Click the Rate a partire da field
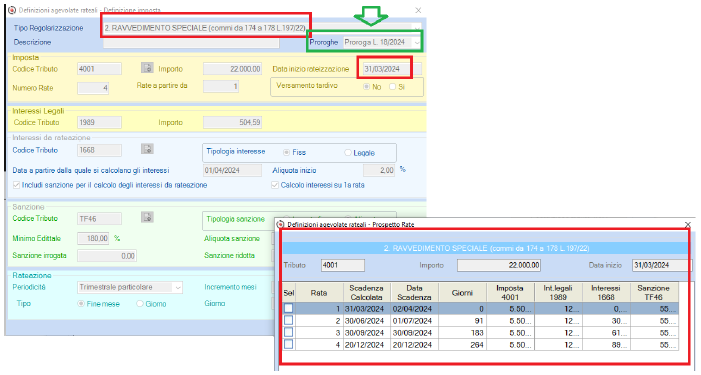The height and width of the screenshot is (375, 701). pos(221,86)
